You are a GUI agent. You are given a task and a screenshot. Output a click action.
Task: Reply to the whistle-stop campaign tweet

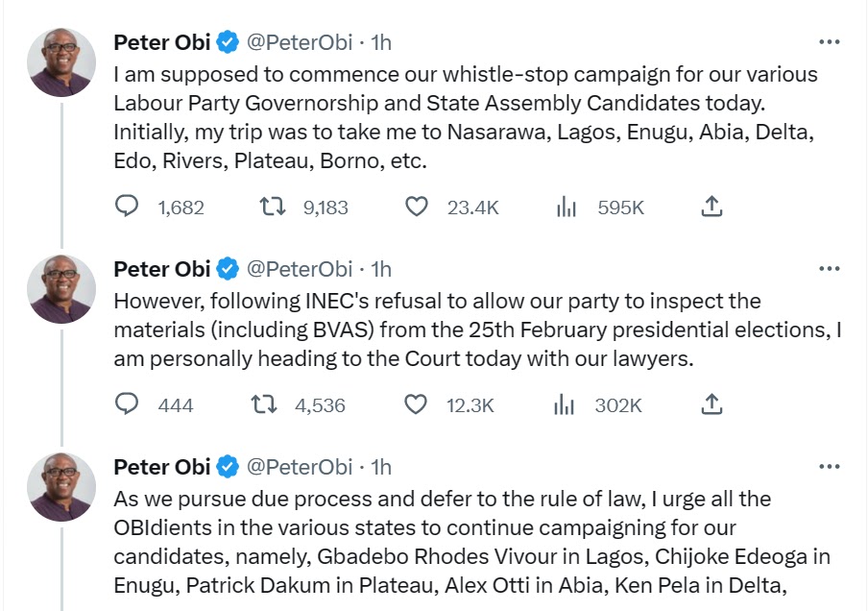(x=128, y=207)
